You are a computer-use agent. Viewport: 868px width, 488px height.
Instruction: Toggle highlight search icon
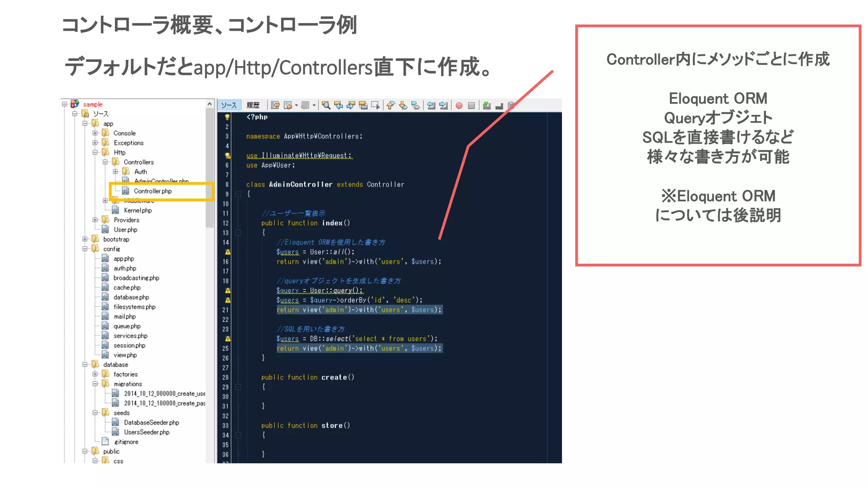[x=363, y=105]
